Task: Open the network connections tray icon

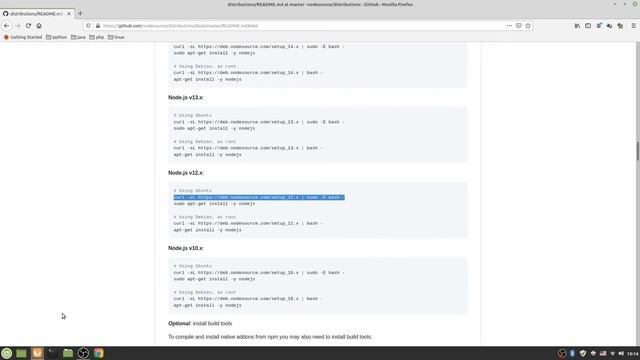Action: pyautogui.click(x=612, y=353)
